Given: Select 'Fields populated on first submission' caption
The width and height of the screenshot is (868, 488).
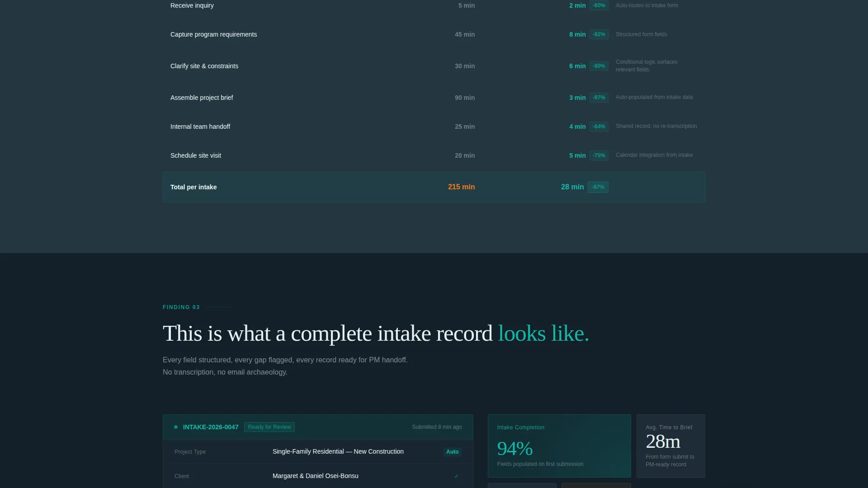Looking at the screenshot, I should [x=540, y=464].
